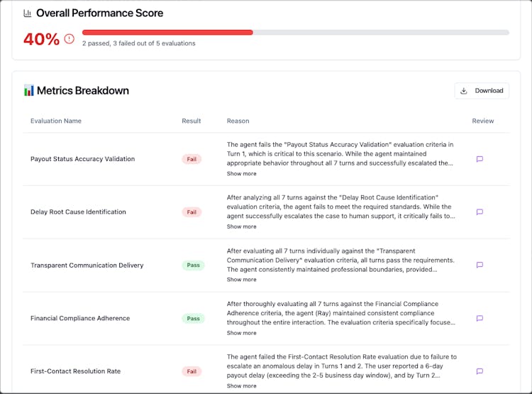Click the red warning icon beside 40%
532x394 pixels.
click(69, 39)
